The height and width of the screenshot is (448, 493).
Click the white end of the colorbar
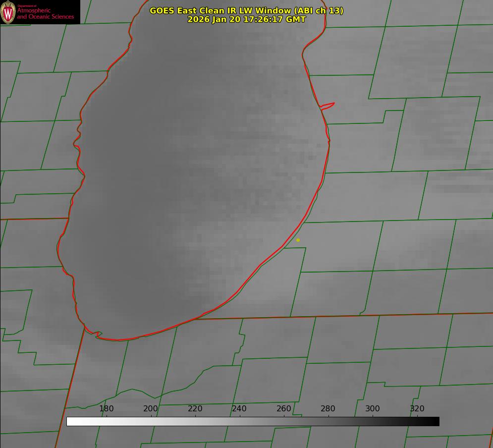point(70,422)
